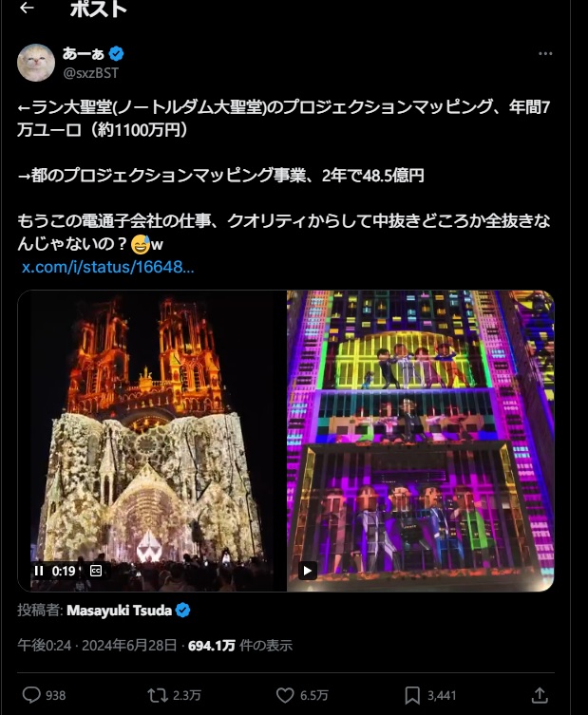Click the blue verified badge beside あーぁ
The image size is (588, 715).
(x=116, y=54)
